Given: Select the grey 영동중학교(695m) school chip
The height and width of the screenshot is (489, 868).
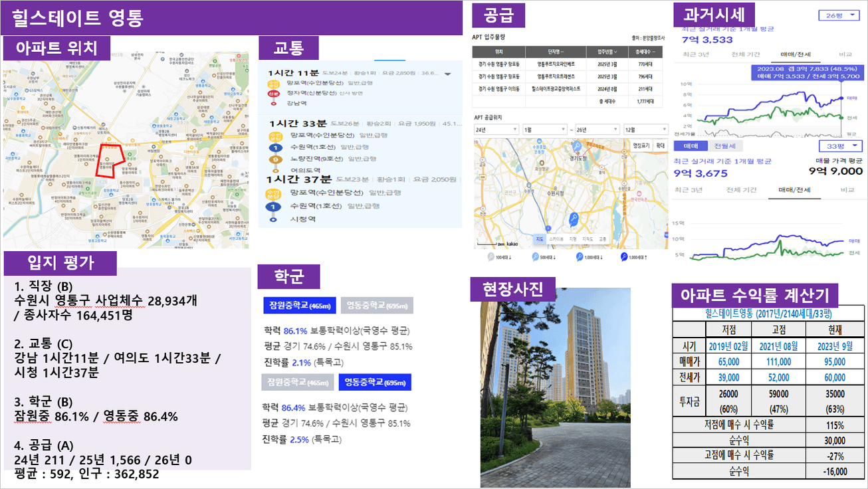Looking at the screenshot, I should click(377, 305).
